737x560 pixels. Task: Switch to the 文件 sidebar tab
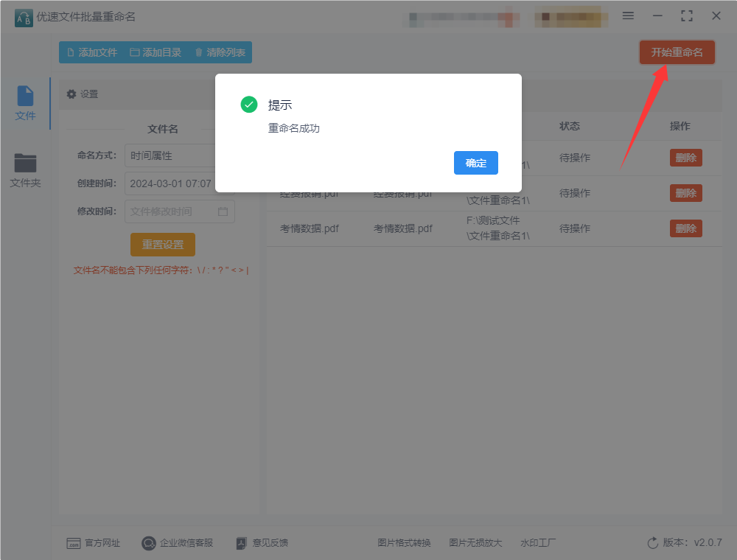[25, 103]
